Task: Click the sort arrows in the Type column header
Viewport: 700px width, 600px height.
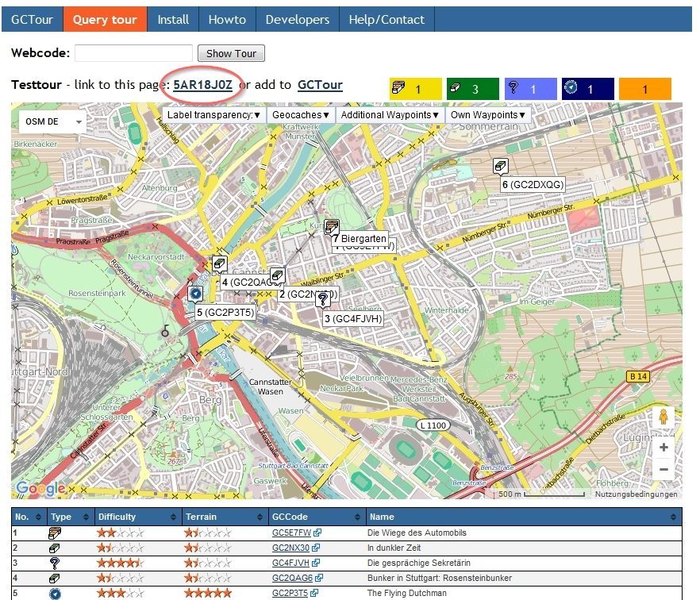Action: [86, 517]
